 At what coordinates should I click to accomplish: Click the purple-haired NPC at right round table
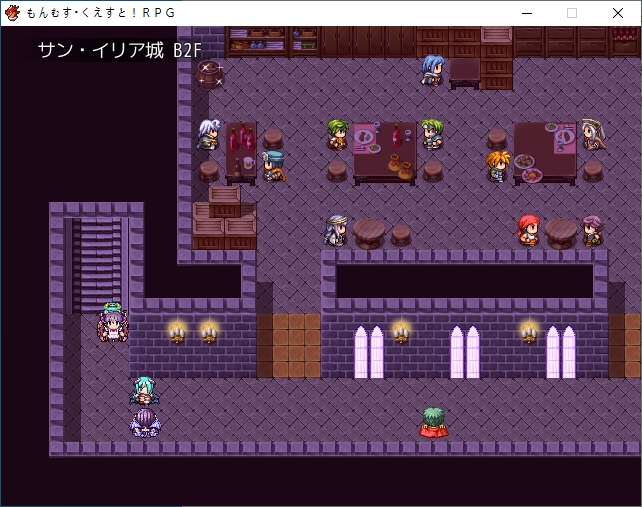click(592, 231)
